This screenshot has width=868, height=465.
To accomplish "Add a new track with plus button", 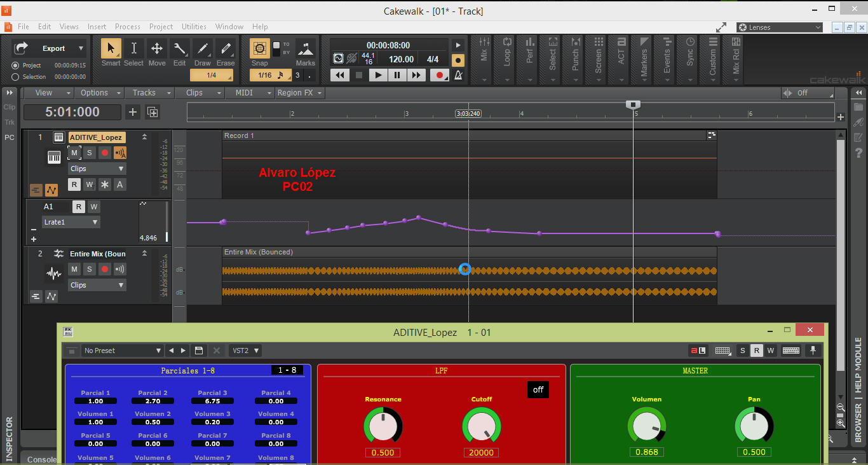I will (x=133, y=112).
